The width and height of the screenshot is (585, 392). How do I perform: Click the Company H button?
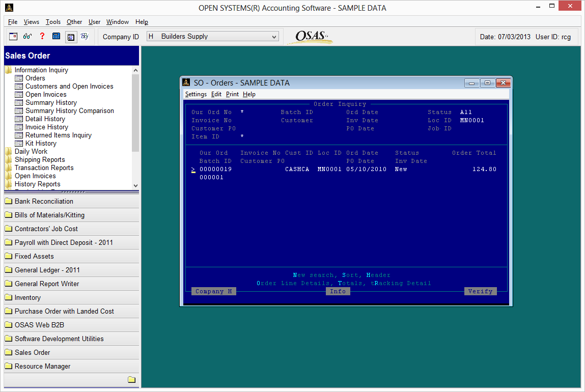214,291
